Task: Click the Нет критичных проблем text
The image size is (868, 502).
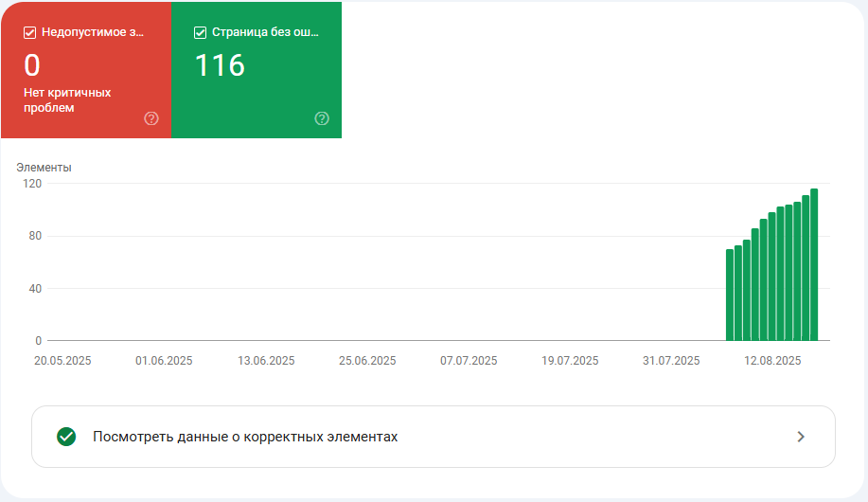Action: pos(67,99)
